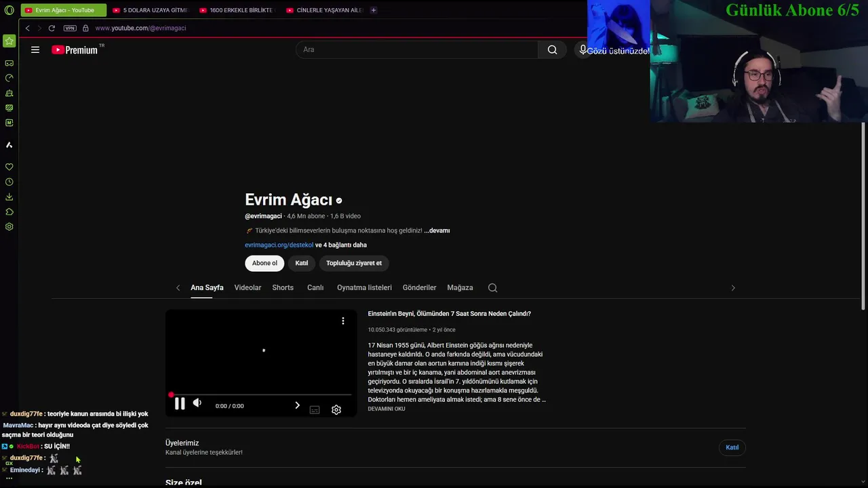Open featured video three-dot menu

point(343,321)
